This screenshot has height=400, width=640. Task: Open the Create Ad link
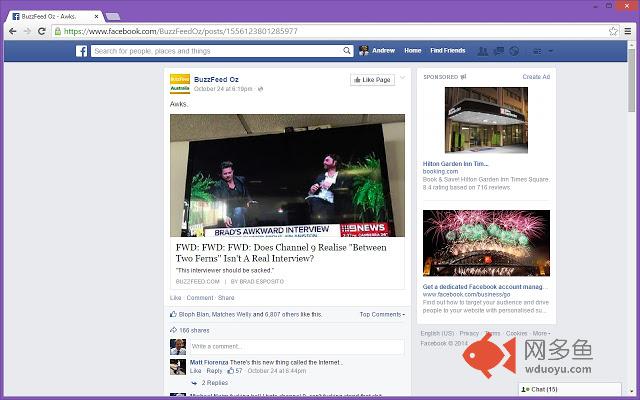pyautogui.click(x=536, y=77)
